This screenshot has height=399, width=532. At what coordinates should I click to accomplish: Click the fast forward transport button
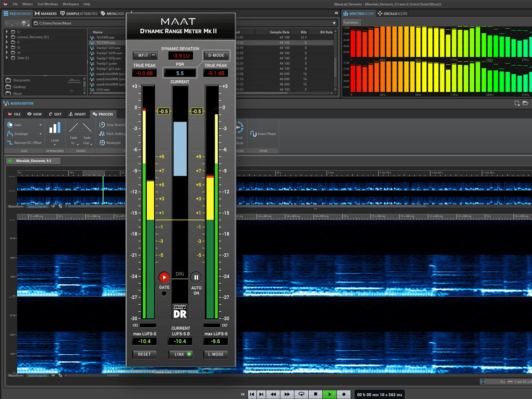pyautogui.click(x=287, y=394)
